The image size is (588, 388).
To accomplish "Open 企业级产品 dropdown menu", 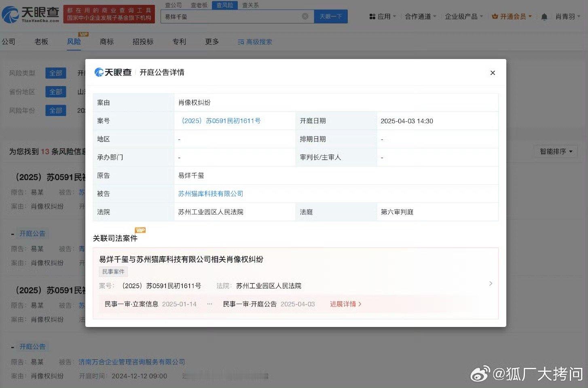I will [464, 17].
